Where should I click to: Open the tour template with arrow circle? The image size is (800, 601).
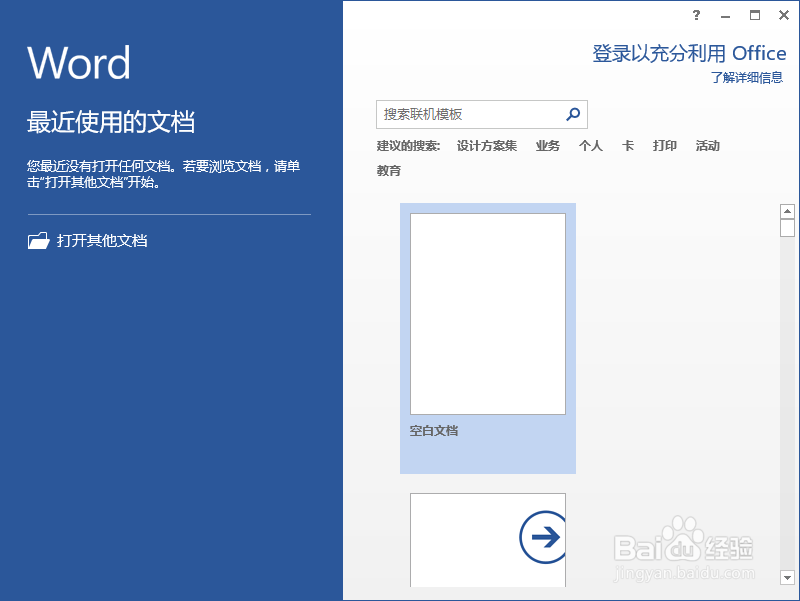point(488,540)
